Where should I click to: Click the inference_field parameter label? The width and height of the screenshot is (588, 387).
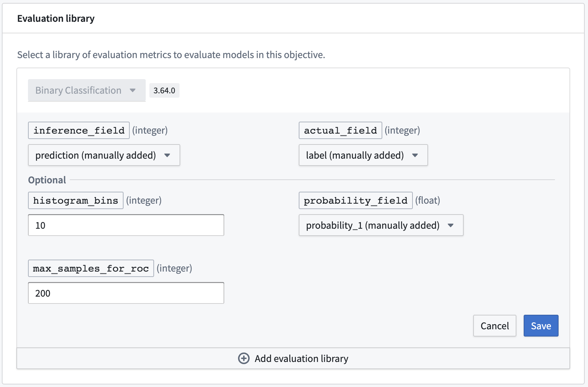click(79, 130)
